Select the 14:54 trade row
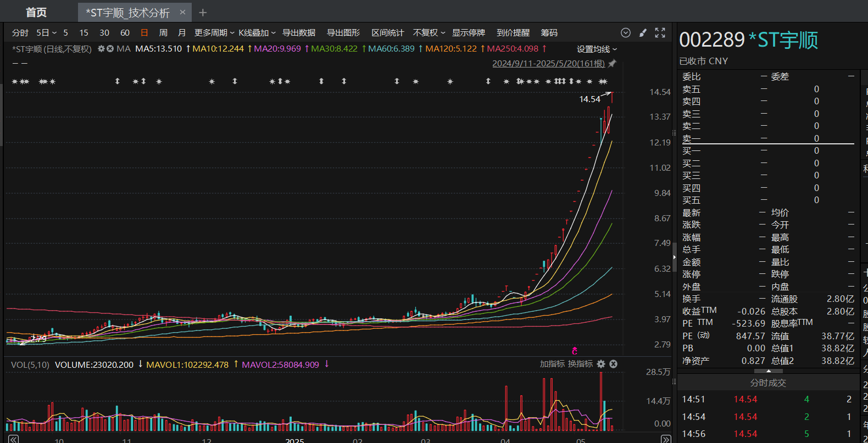The height and width of the screenshot is (443, 868). (768, 417)
